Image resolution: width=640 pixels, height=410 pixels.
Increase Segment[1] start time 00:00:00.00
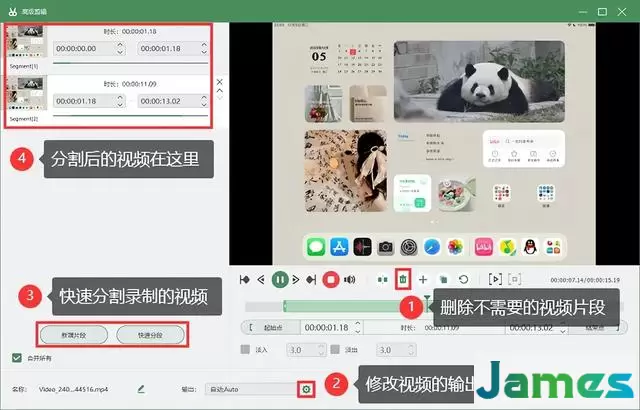pyautogui.click(x=120, y=45)
